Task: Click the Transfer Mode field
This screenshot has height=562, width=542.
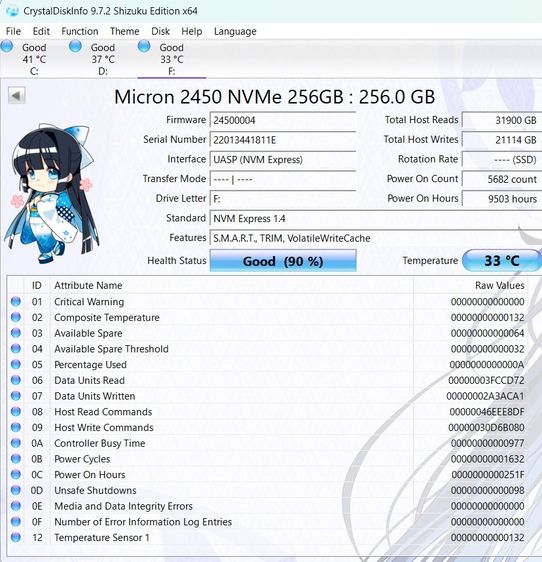Action: [x=283, y=179]
